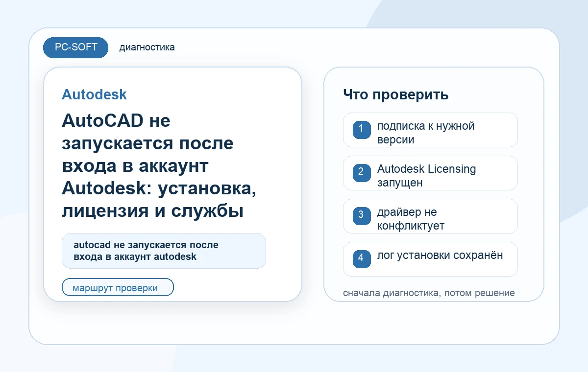Click step number 2 icon
Screen dimensions: 588x372
pyautogui.click(x=361, y=172)
